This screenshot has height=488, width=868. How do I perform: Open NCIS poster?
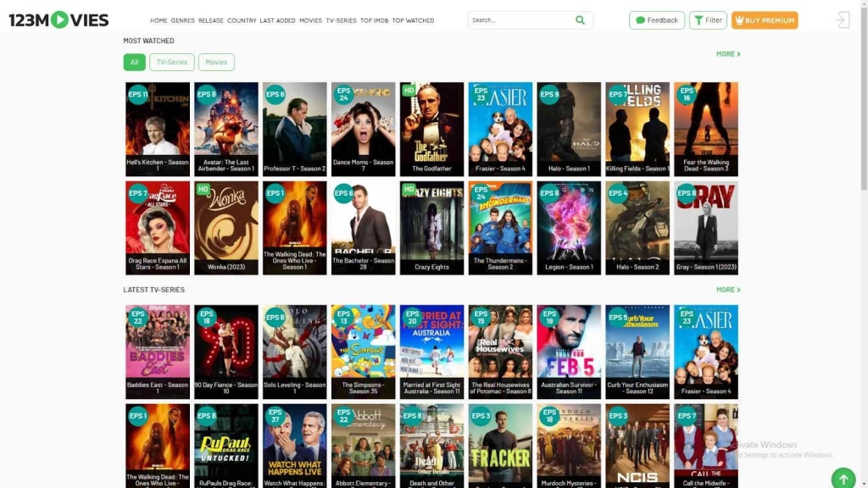[x=637, y=446]
